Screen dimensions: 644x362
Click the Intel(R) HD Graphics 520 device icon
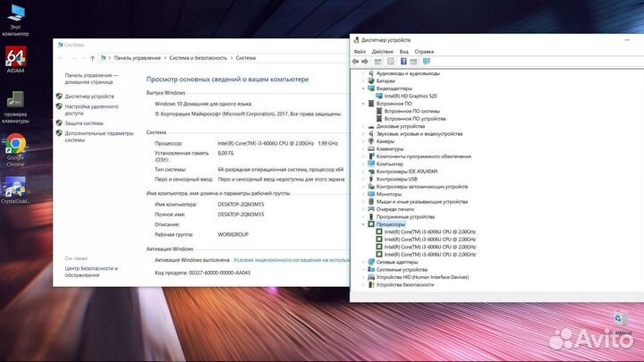pos(379,96)
